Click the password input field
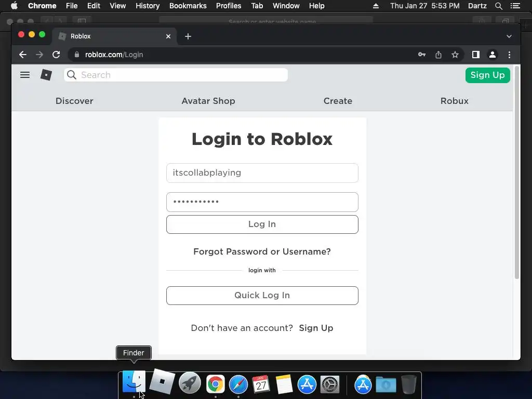532x399 pixels. (x=262, y=202)
